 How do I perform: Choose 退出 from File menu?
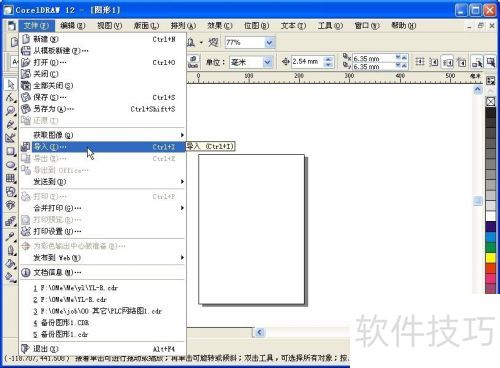pos(103,349)
